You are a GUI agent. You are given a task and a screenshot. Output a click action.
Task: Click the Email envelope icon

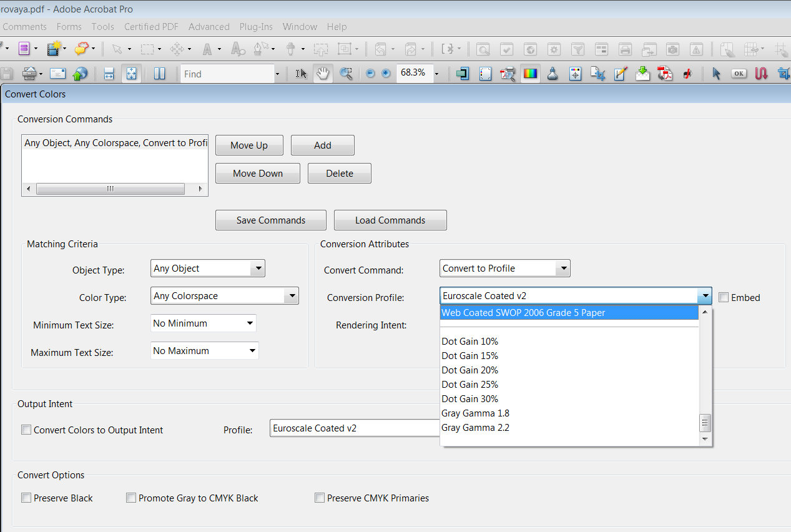[57, 74]
